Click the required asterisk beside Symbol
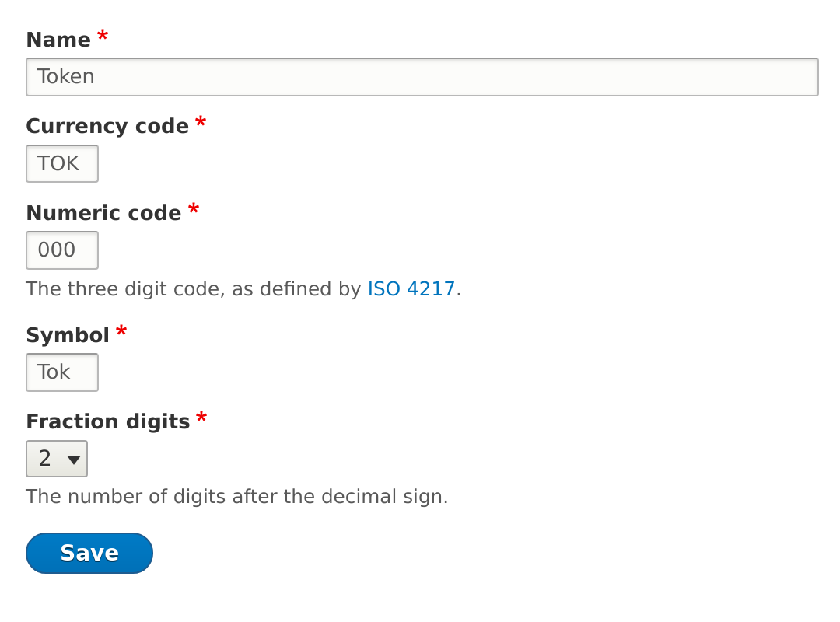 (121, 332)
